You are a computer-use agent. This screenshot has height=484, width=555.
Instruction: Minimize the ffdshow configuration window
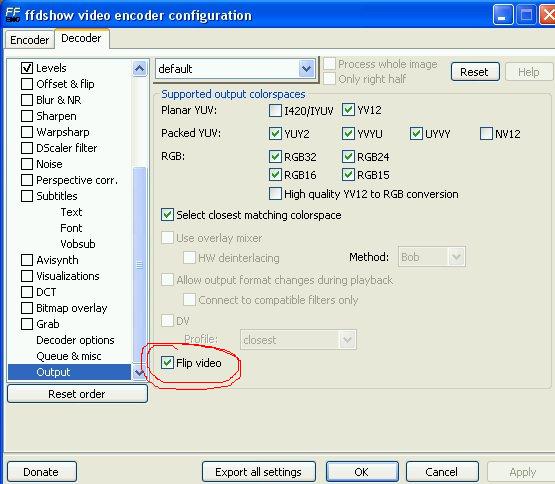click(x=503, y=16)
